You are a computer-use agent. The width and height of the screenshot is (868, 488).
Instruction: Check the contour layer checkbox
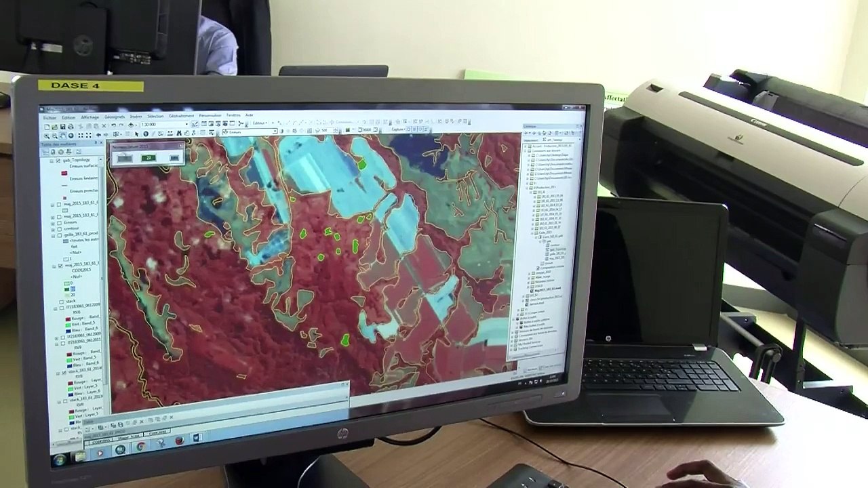coord(59,229)
